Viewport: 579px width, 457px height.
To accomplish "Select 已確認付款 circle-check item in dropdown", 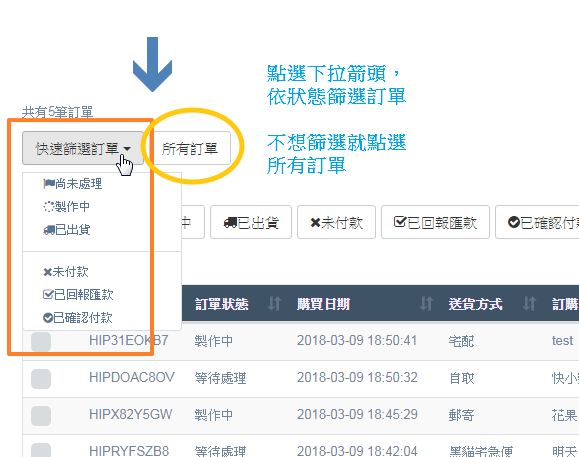I will click(x=78, y=317).
